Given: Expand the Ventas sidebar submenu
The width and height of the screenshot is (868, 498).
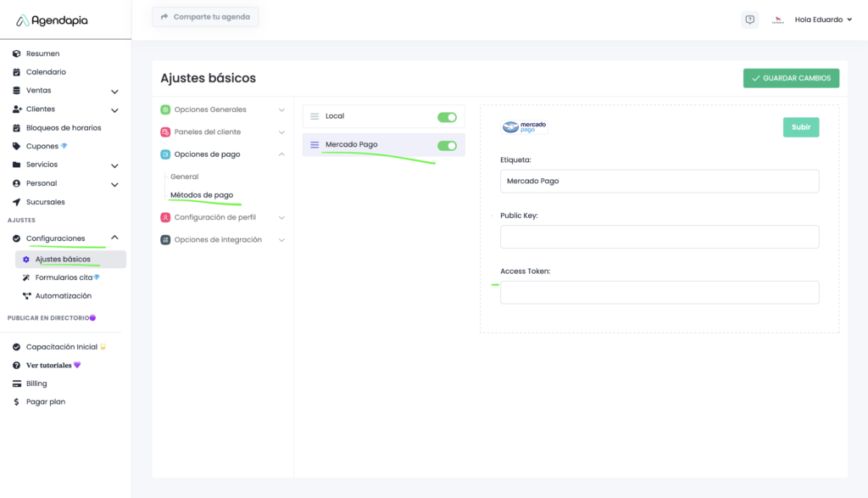Looking at the screenshot, I should tap(114, 91).
